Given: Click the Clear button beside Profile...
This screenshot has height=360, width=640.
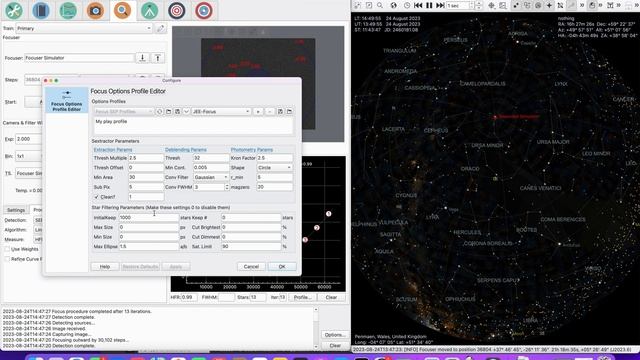Looking at the screenshot, I should (x=331, y=297).
